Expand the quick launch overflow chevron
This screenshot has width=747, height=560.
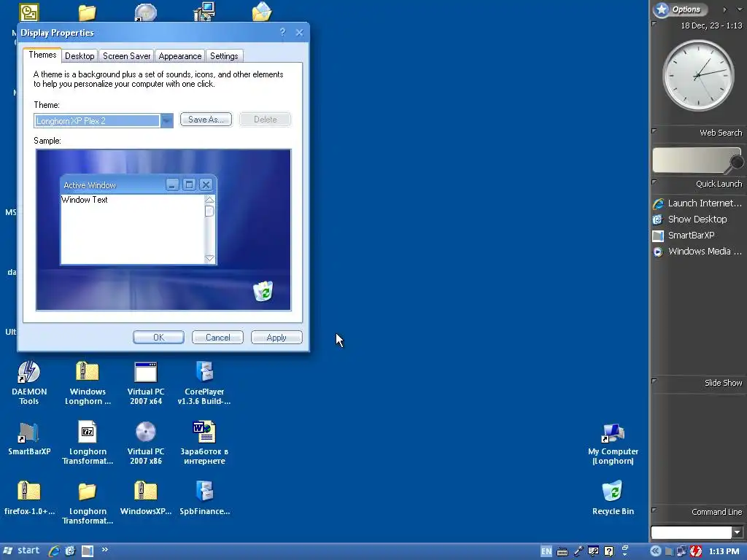click(105, 550)
